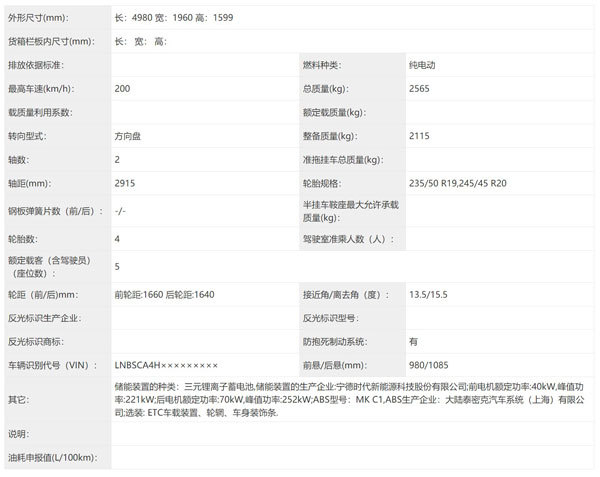The image size is (600, 477).
Task: Click the 额定载客 (含驾驶员) label
Action: (49, 267)
